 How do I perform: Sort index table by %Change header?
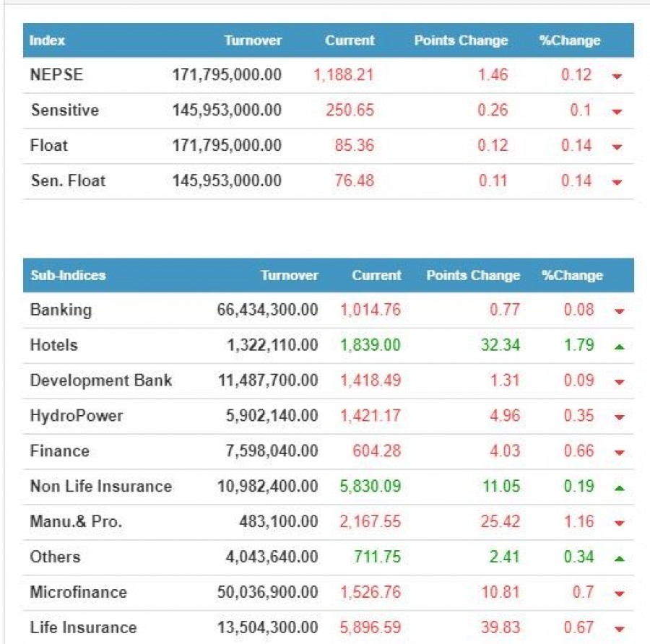pos(570,40)
